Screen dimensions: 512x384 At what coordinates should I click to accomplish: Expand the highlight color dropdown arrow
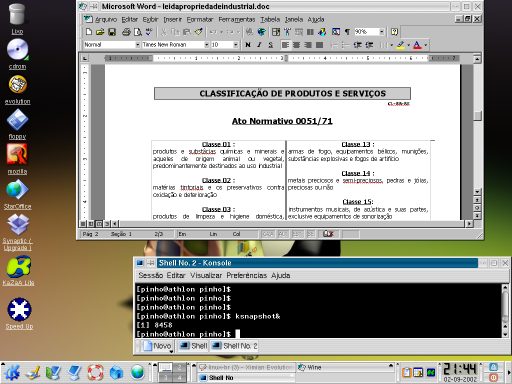pyautogui.click(x=409, y=45)
